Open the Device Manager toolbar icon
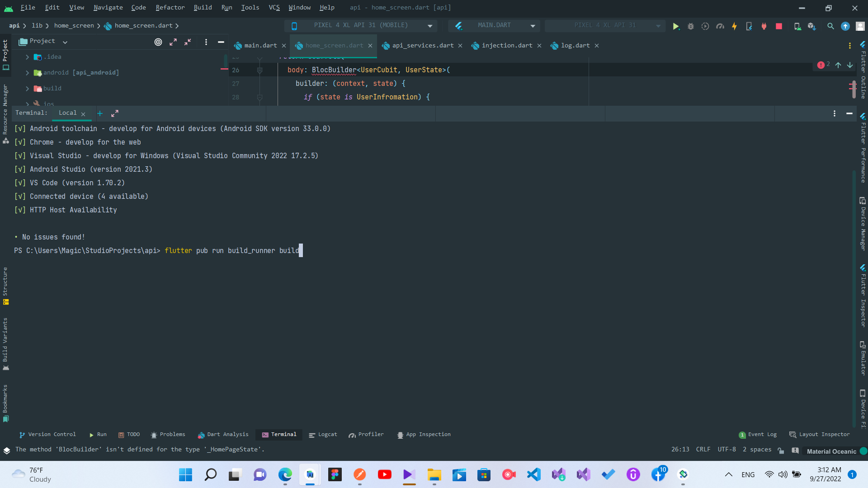Viewport: 868px width, 488px height. 797,26
